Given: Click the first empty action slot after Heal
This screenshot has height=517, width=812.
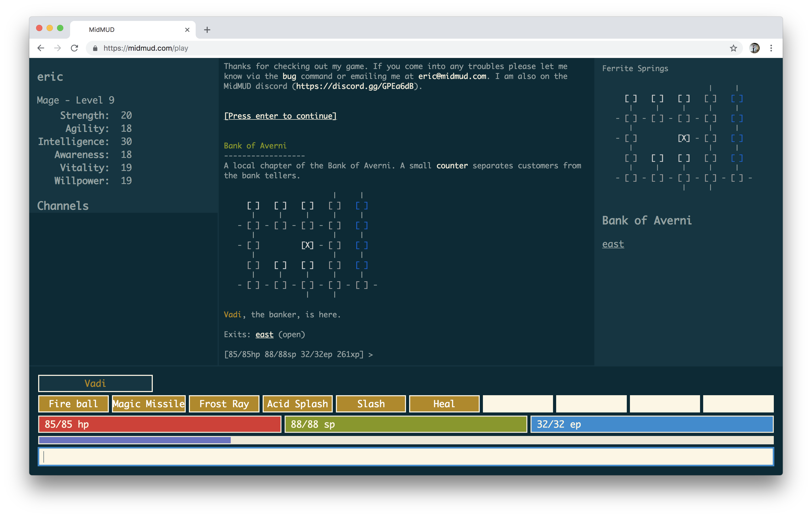Looking at the screenshot, I should pyautogui.click(x=518, y=404).
